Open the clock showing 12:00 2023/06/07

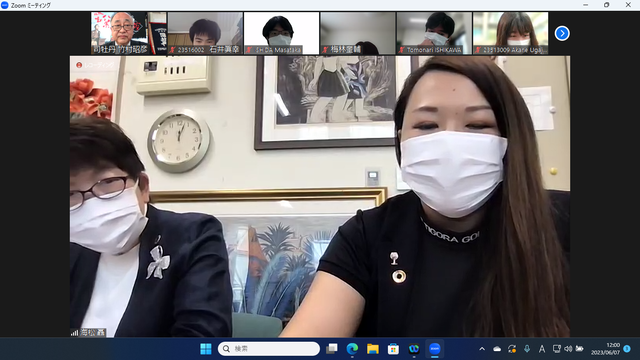(606, 349)
